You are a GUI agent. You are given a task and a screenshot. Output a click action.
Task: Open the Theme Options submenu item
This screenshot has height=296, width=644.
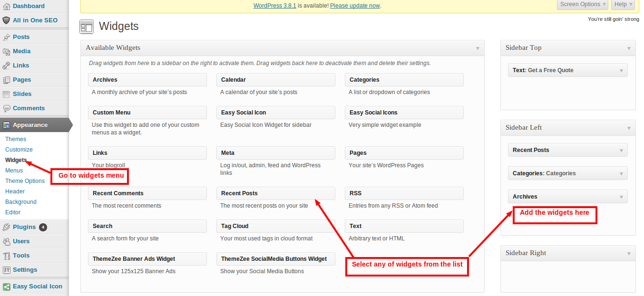point(25,181)
